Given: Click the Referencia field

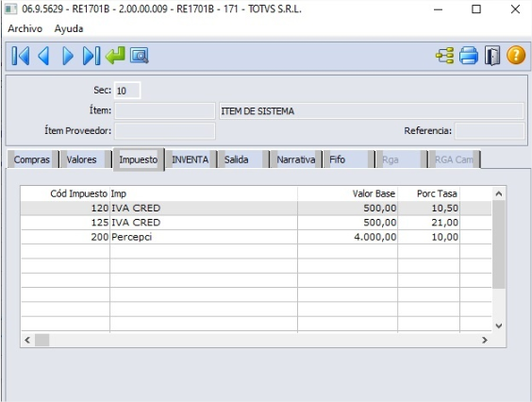Looking at the screenshot, I should click(x=490, y=131).
